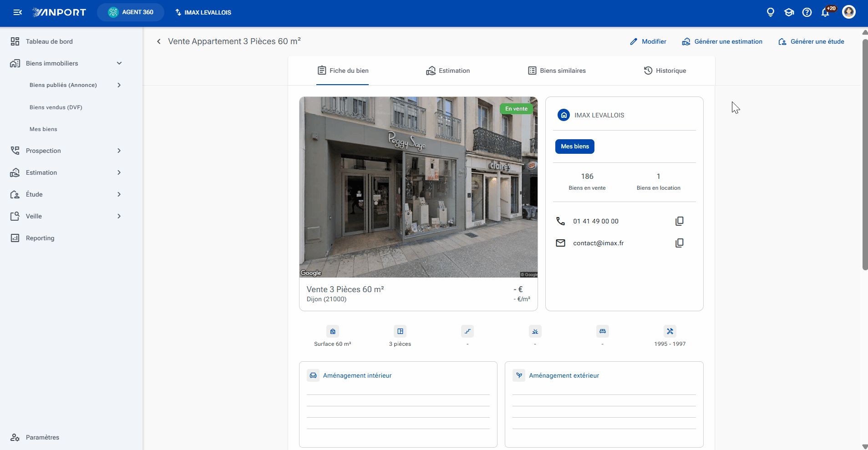Image resolution: width=868 pixels, height=450 pixels.
Task: Click the En vente status badge
Action: tap(516, 109)
